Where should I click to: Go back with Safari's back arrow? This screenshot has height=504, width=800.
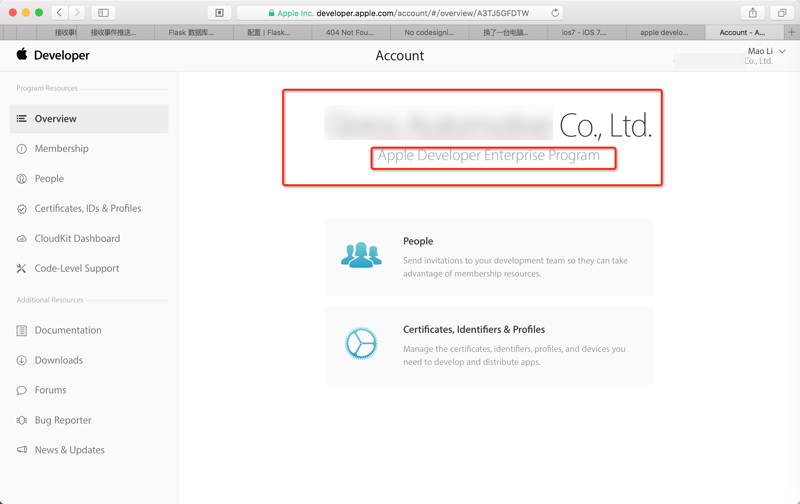[x=59, y=13]
